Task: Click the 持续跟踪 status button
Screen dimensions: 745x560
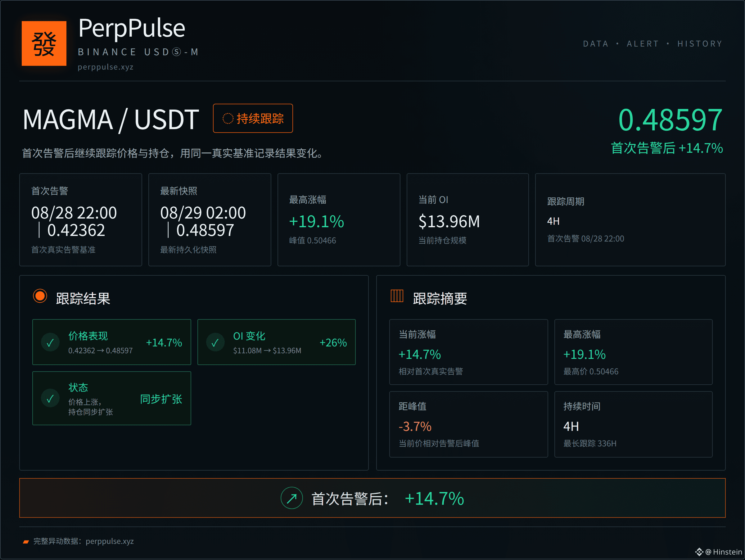Action: pos(253,119)
